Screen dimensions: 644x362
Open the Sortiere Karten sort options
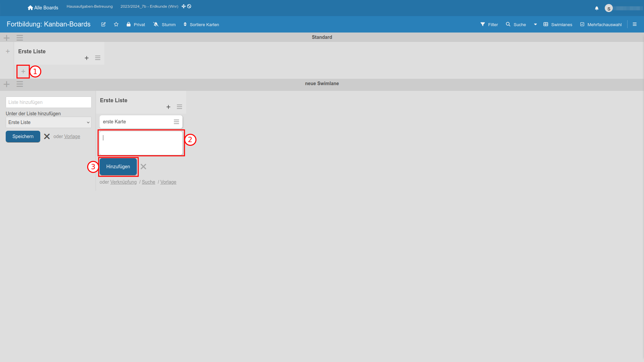pyautogui.click(x=201, y=24)
